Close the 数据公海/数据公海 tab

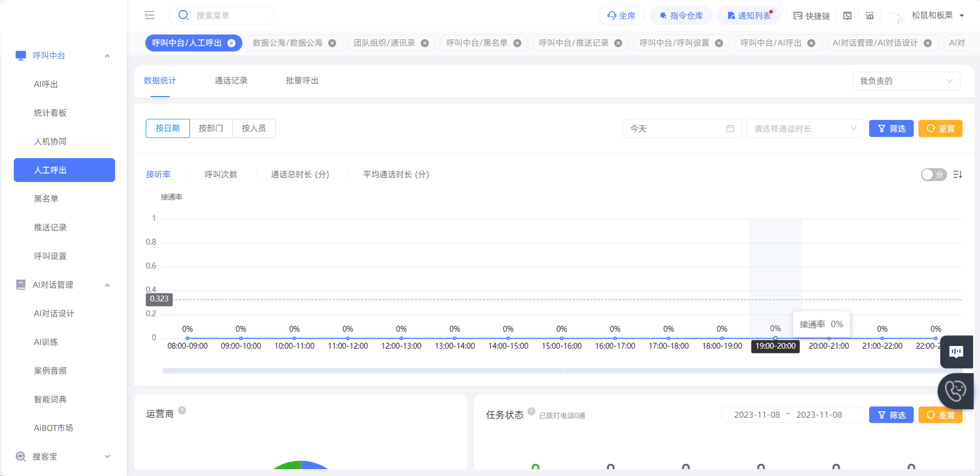coord(332,43)
